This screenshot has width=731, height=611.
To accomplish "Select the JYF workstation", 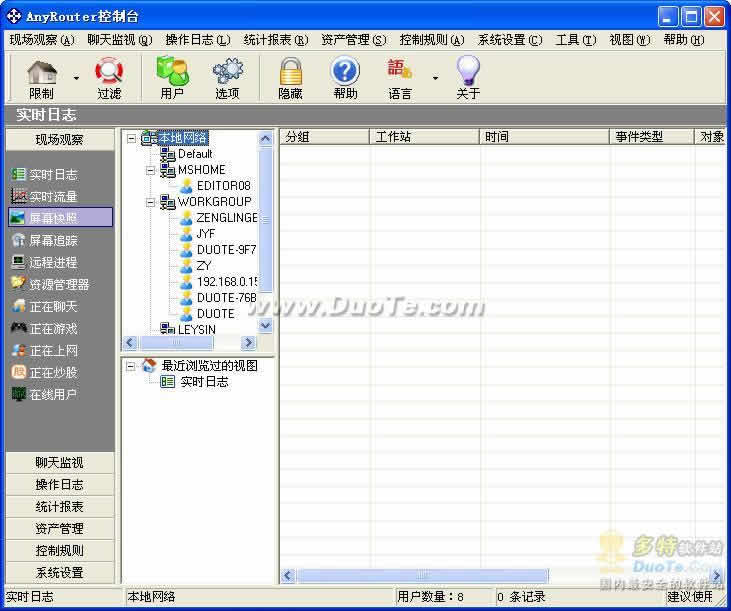I will 206,233.
